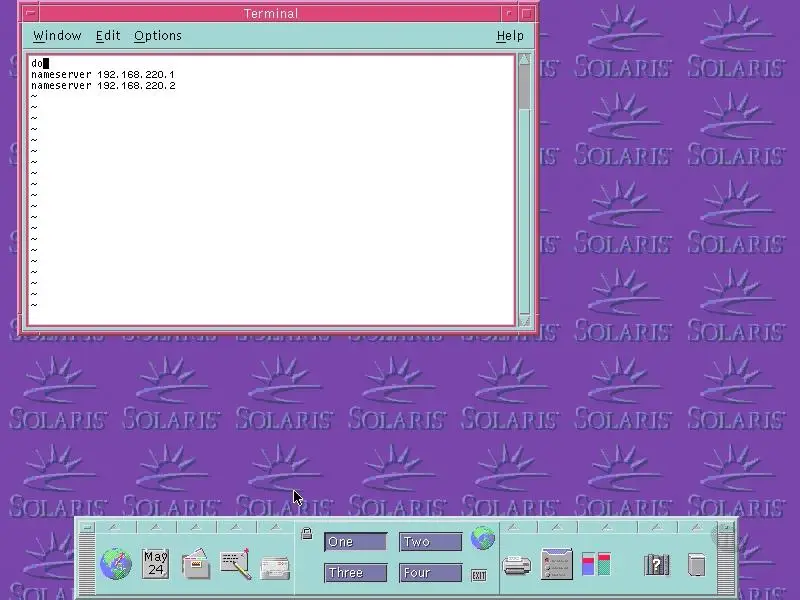Open the Help Manager books icon
This screenshot has width=800, height=600.
click(657, 564)
